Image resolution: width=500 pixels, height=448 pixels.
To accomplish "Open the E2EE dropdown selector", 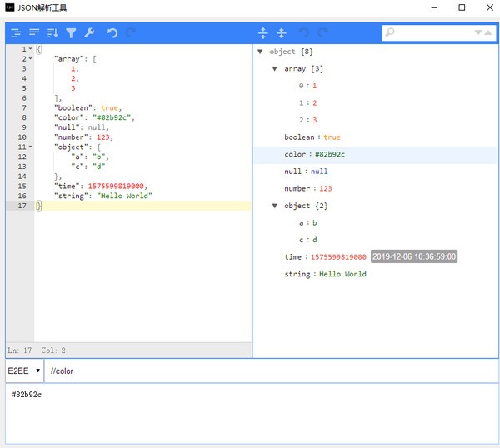I will click(x=24, y=371).
